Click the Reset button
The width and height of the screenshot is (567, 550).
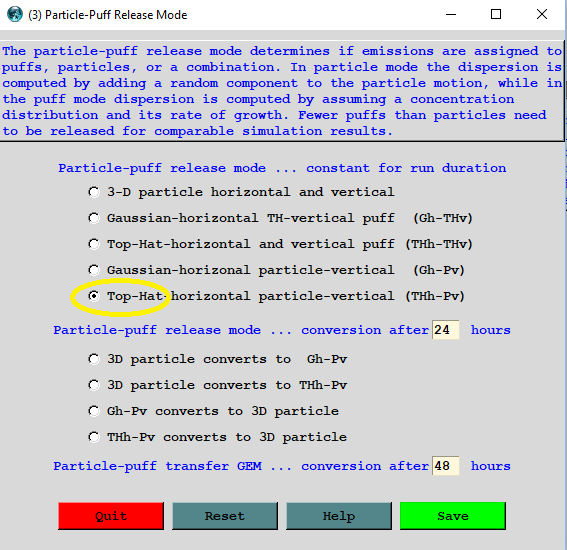(x=225, y=516)
